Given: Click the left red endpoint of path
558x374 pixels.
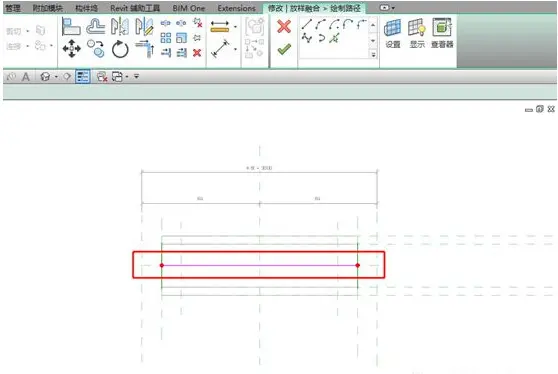Looking at the screenshot, I should pos(162,265).
